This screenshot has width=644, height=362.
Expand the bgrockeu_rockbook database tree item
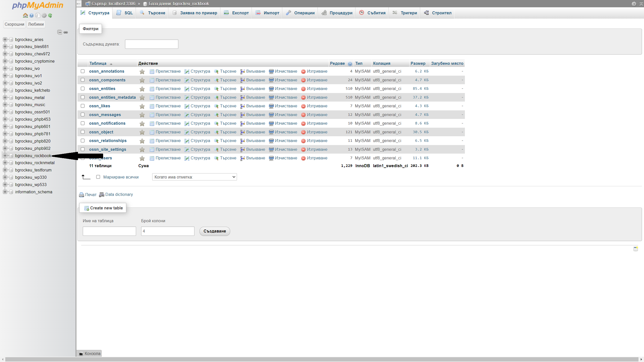pos(5,156)
